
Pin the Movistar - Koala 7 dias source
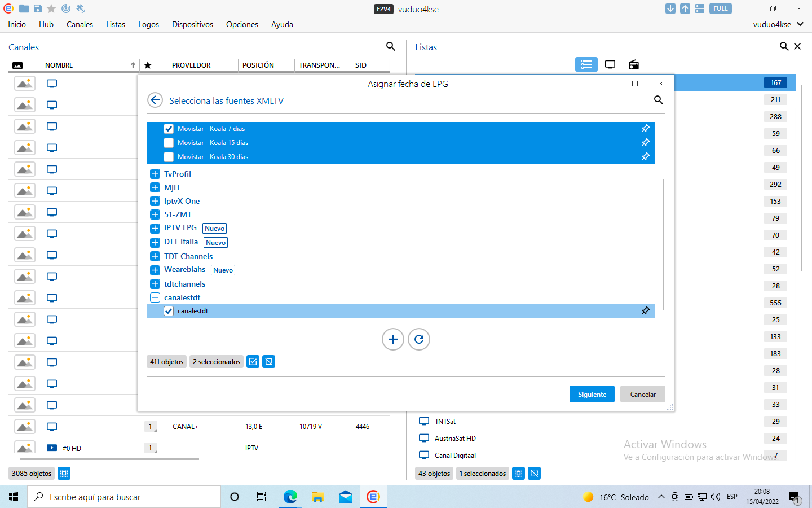point(646,129)
